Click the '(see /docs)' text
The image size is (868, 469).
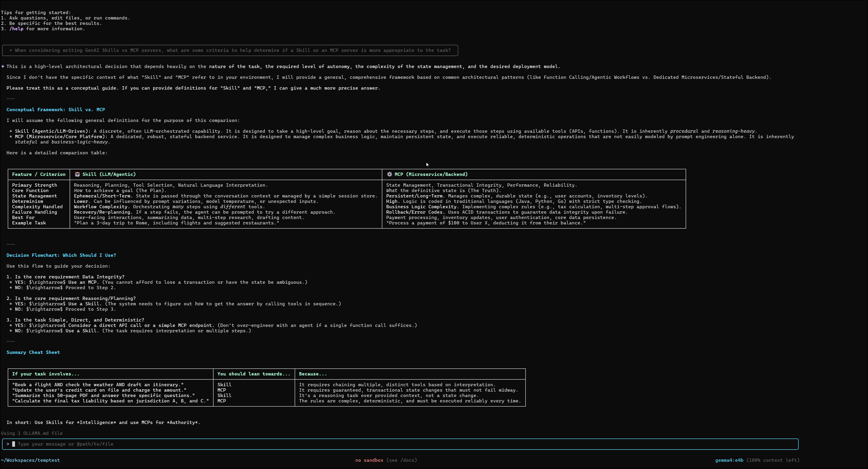point(401,460)
